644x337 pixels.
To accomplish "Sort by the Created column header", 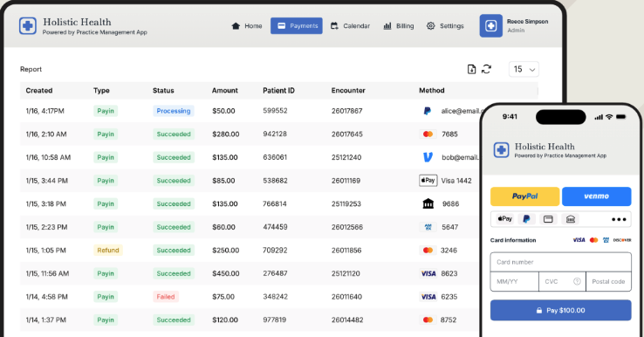I will click(x=39, y=91).
